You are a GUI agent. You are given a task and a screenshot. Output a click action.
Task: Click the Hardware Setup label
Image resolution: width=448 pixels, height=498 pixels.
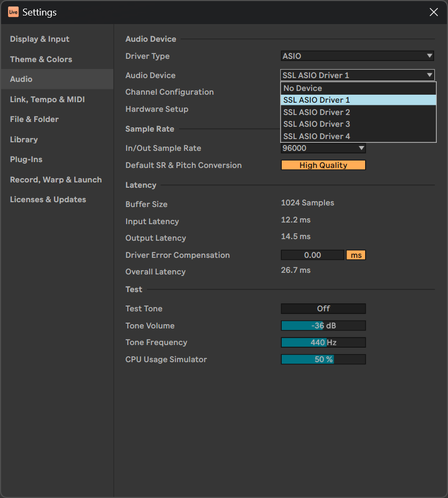157,109
